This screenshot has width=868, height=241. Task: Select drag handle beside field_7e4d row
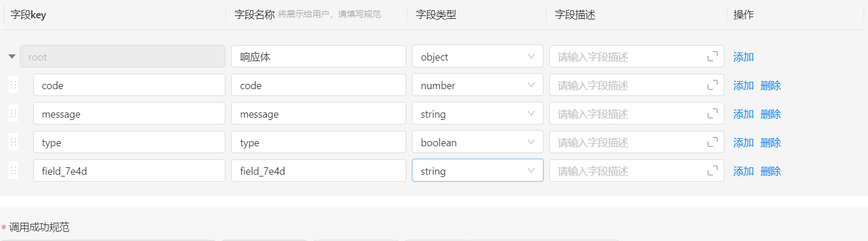[x=14, y=171]
